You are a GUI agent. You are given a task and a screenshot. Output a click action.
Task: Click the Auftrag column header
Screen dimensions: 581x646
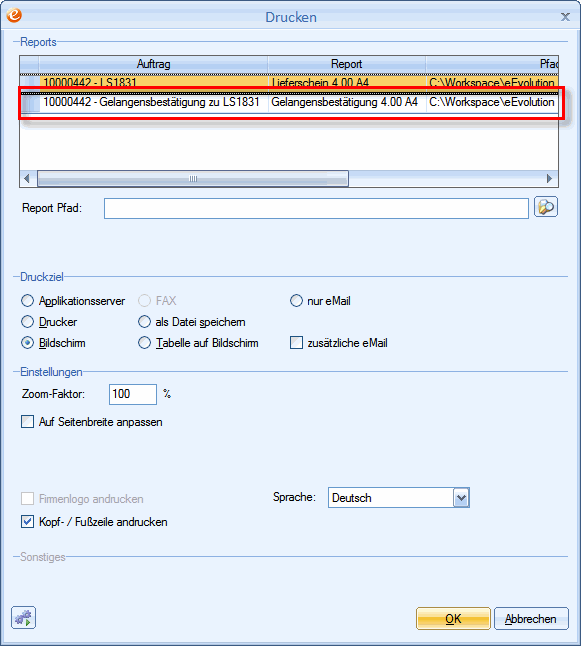[153, 64]
